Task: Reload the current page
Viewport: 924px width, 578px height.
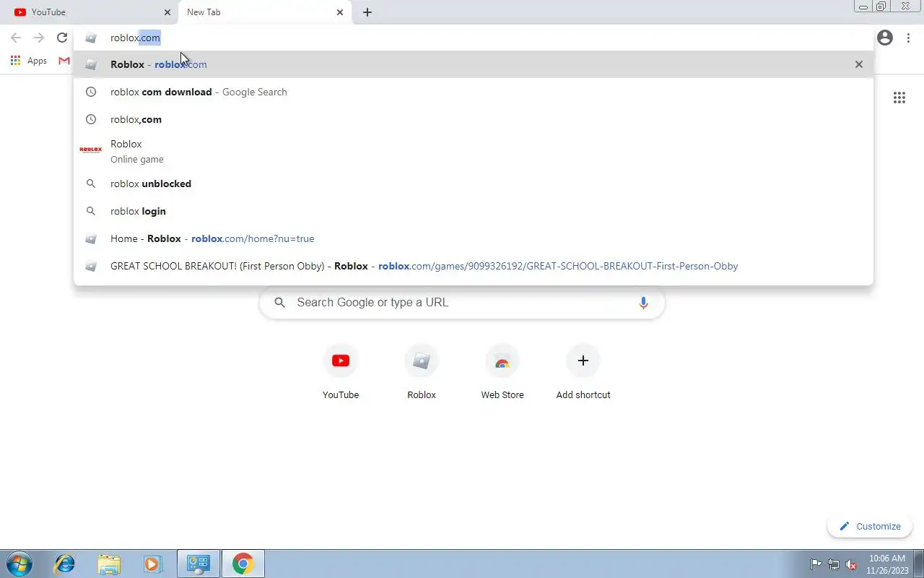Action: coord(62,38)
